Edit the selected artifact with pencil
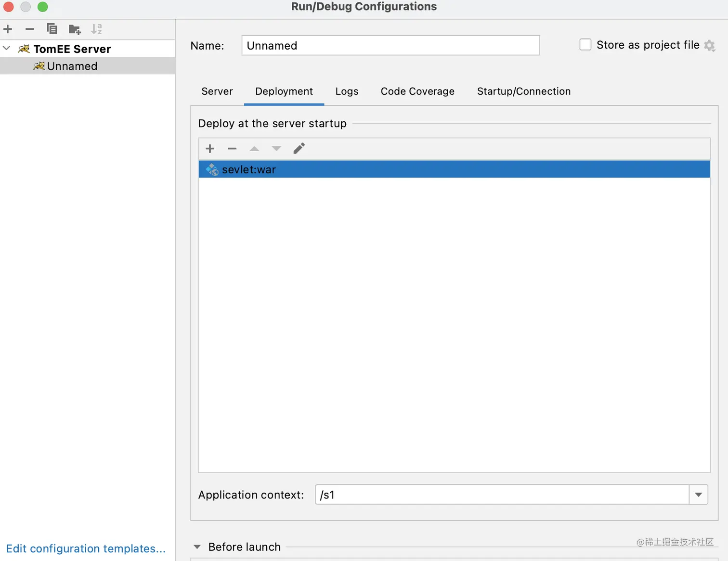The image size is (728, 561). coord(299,148)
